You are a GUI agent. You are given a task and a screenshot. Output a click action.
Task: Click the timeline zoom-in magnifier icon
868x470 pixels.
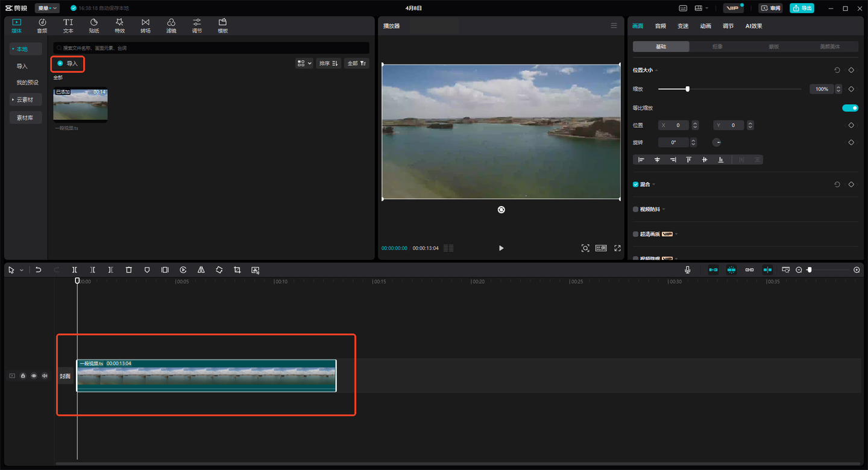pos(857,270)
